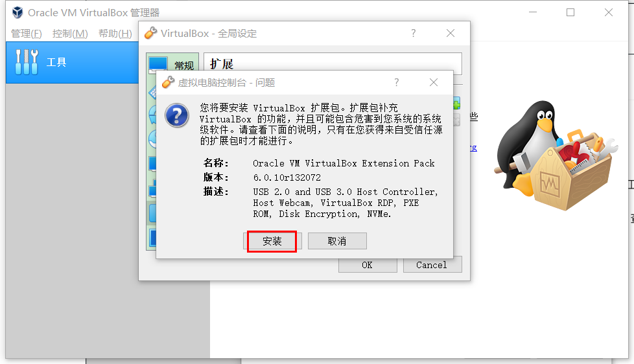The height and width of the screenshot is (364, 634).
Task: Open help for the global settings dialog
Action: pyautogui.click(x=413, y=33)
